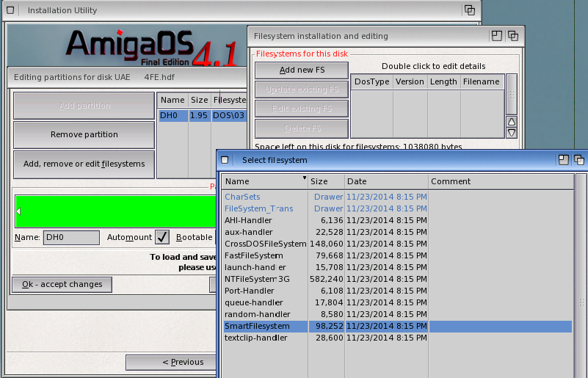Select the AHI-Handler file

[x=248, y=220]
